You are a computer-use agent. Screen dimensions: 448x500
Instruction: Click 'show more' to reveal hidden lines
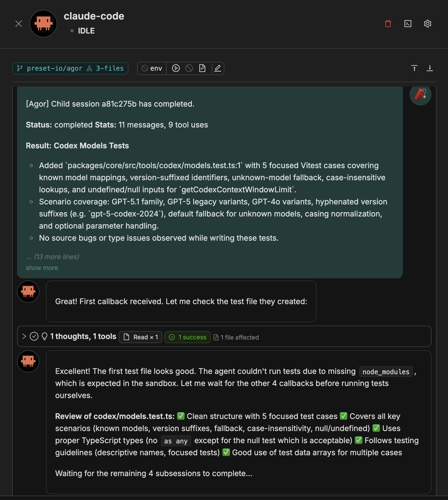tap(42, 267)
